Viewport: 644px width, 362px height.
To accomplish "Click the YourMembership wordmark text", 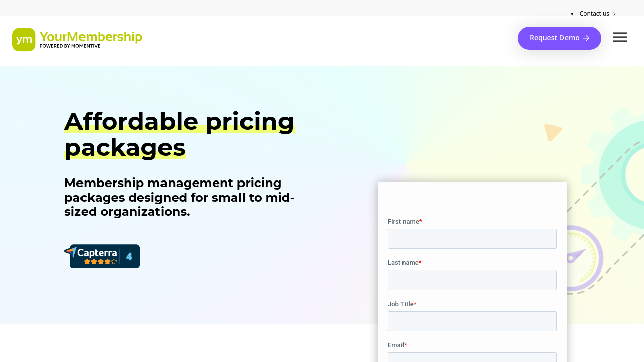I will (91, 36).
